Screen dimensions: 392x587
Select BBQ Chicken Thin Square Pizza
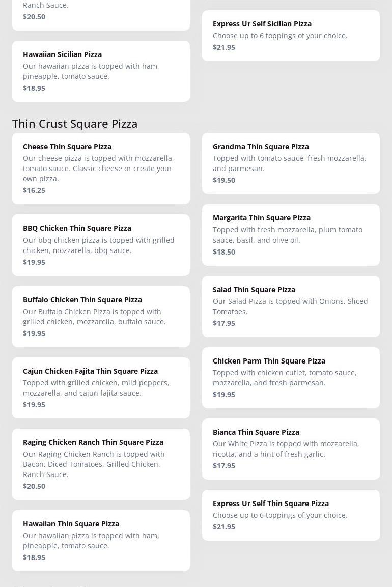101,245
